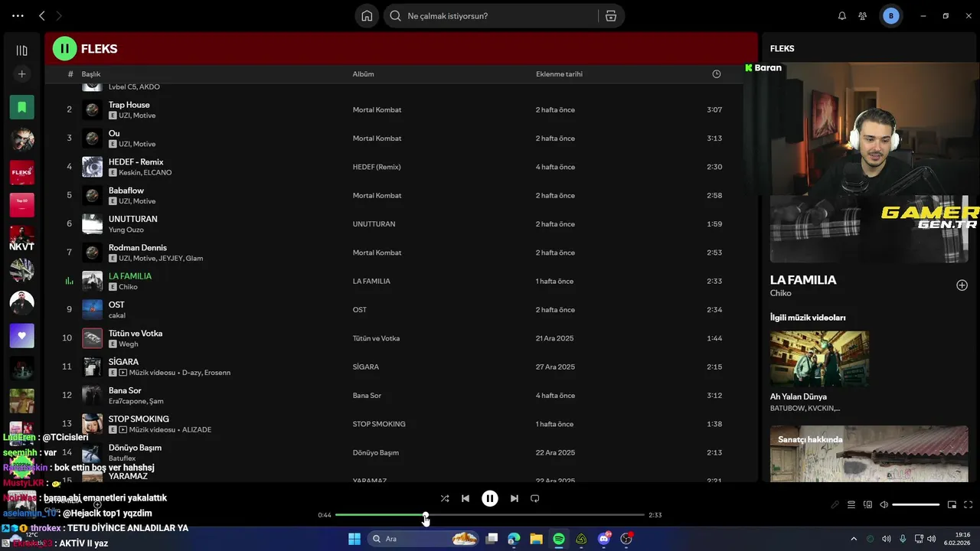Pause the FLEKS playlist with green button
Screen dimensions: 980x551
64,49
